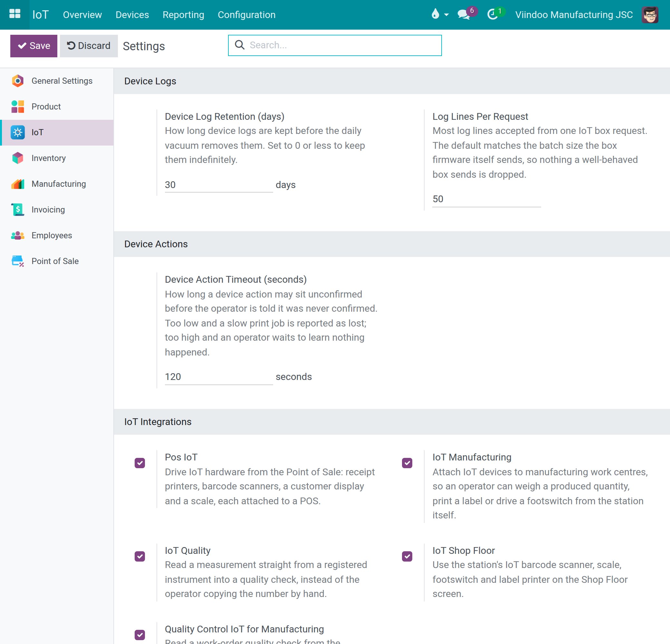Click the user avatar picture
670x644 pixels.
650,15
